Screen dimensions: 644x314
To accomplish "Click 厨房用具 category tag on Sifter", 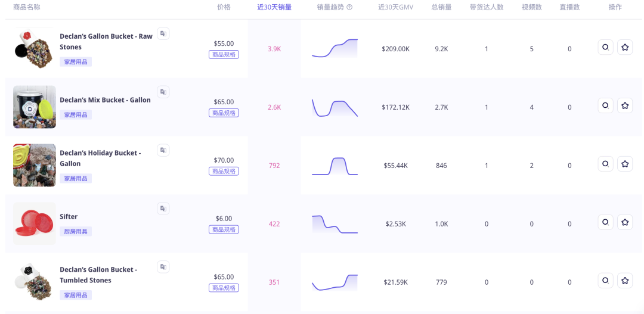I will (76, 231).
